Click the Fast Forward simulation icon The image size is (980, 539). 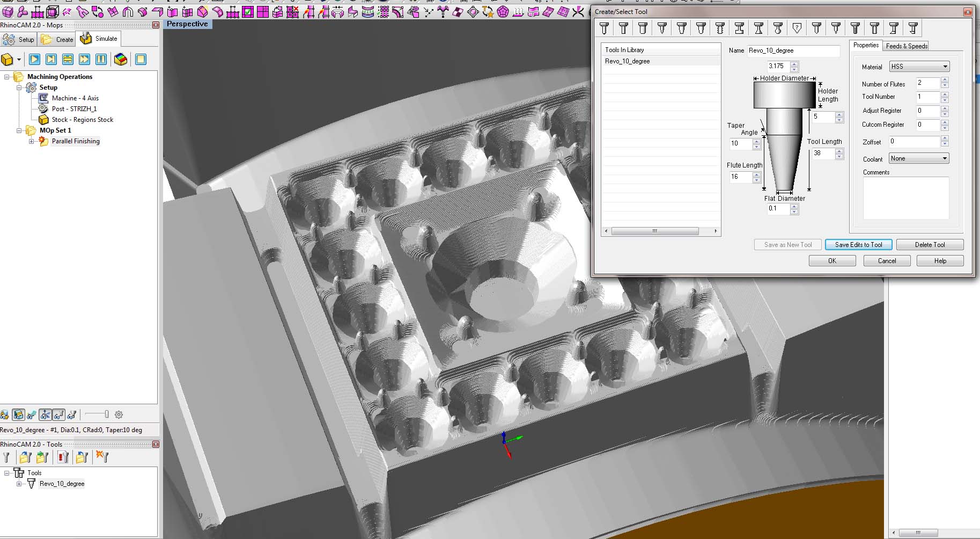[84, 60]
